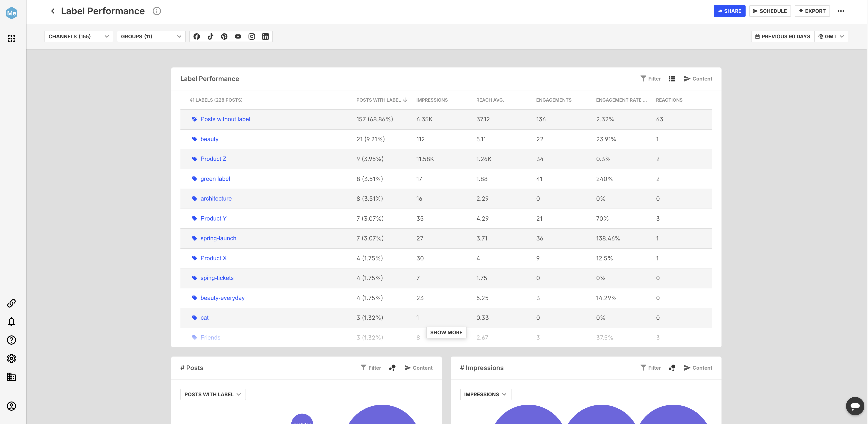Viewport: 868px width, 424px height.
Task: Toggle the YouTube channel filter
Action: (238, 36)
